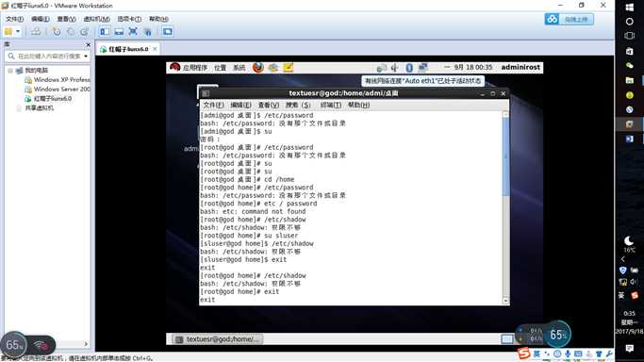Image resolution: width=644 pixels, height=362 pixels.
Task: Open terminal 终端(T) menu
Action: pyautogui.click(x=331, y=105)
